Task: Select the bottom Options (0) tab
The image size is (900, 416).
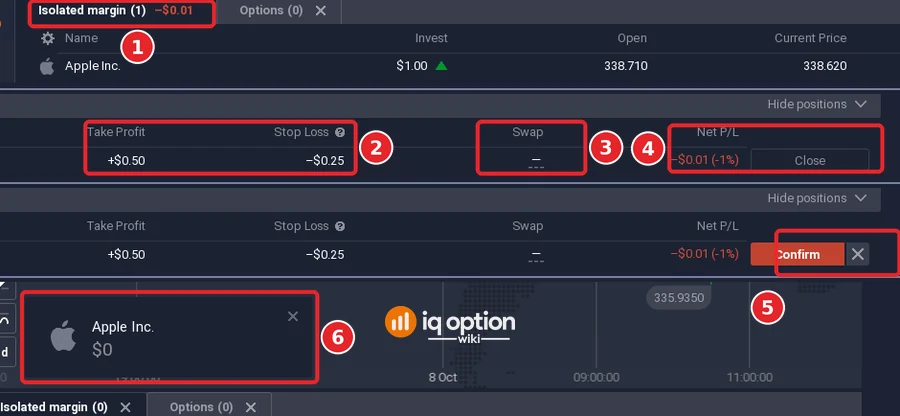Action: point(201,407)
